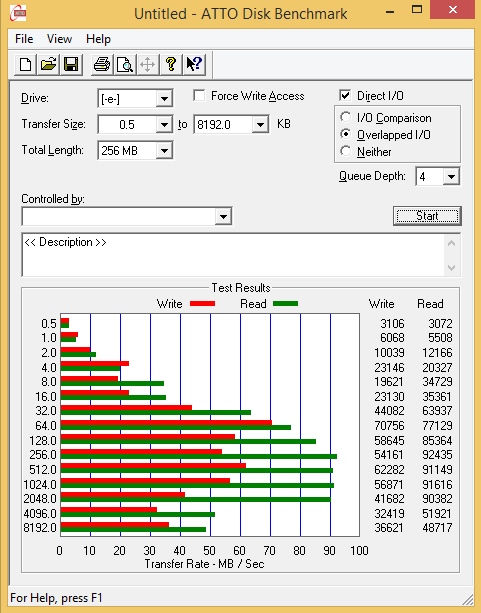This screenshot has height=613, width=481.
Task: Open the minimum Transfer Size dropdown
Action: tap(164, 125)
